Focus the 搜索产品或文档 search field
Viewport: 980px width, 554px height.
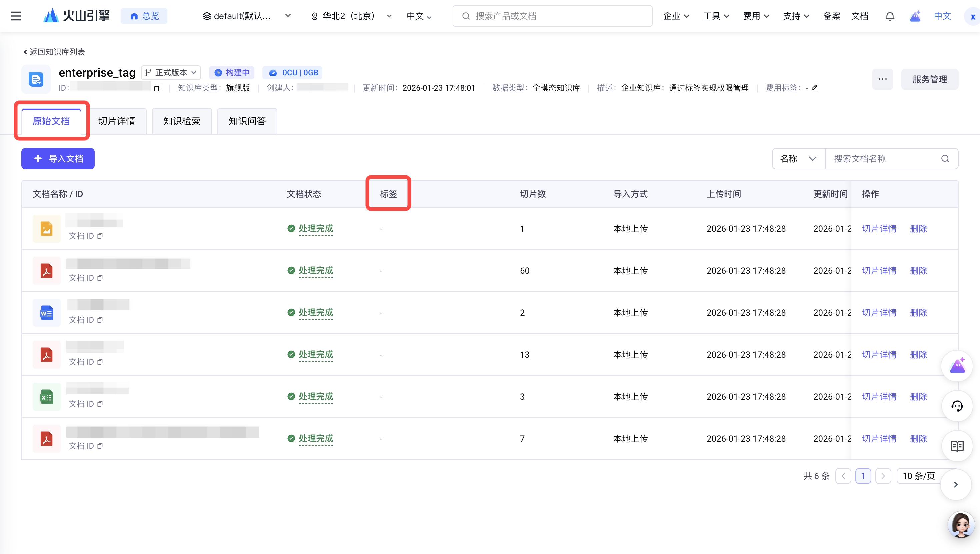[552, 16]
